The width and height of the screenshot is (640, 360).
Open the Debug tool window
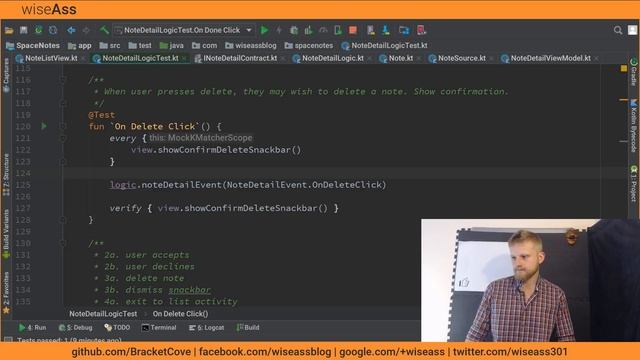pos(76,327)
